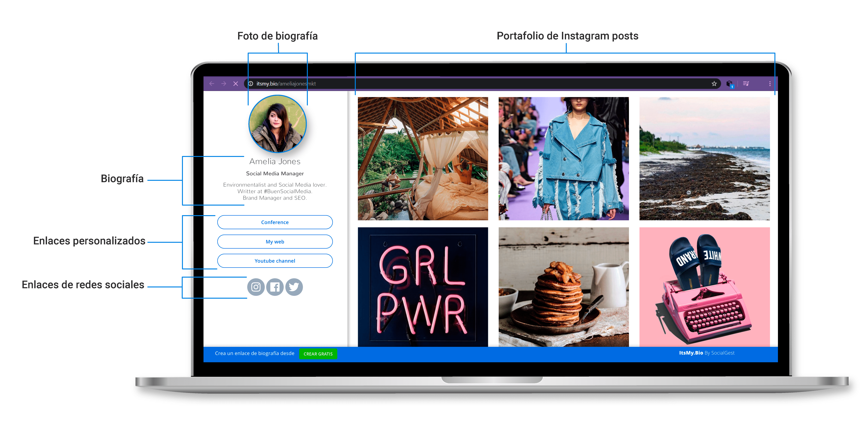The image size is (868, 424).
Task: Click the Youtube channel link button
Action: (275, 261)
